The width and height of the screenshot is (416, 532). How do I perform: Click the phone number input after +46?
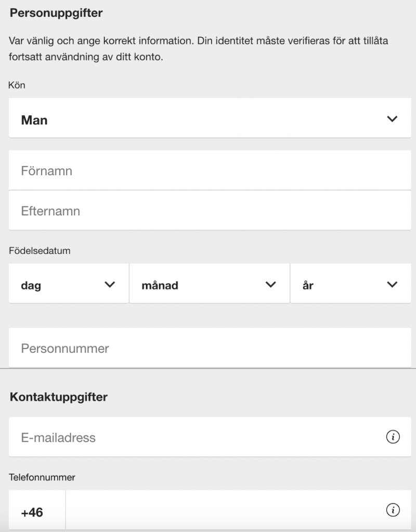click(238, 510)
